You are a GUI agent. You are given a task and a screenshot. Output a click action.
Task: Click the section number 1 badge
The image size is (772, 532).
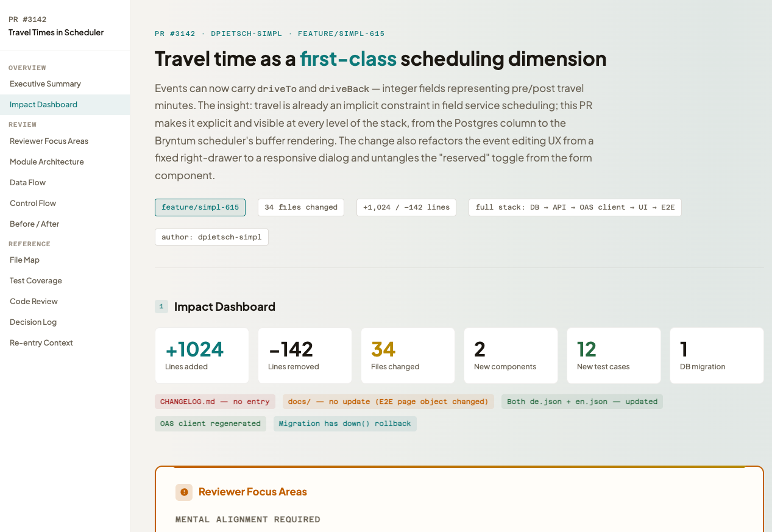click(161, 307)
